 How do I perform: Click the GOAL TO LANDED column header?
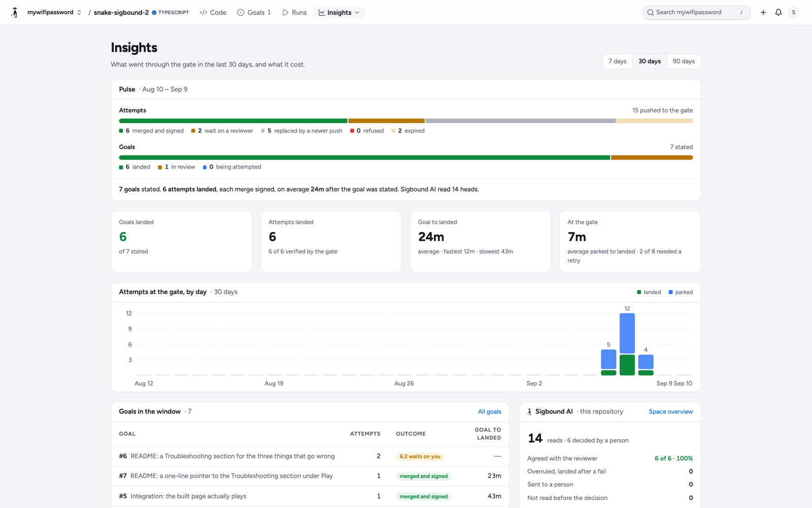(x=488, y=434)
